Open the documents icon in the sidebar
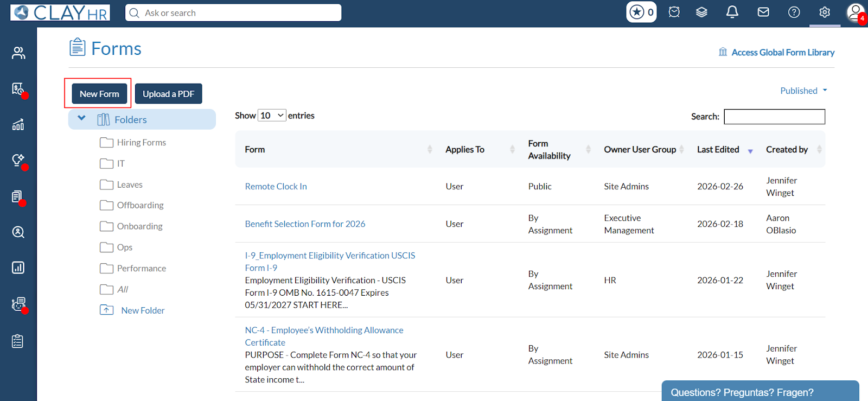The image size is (868, 401). 18,196
